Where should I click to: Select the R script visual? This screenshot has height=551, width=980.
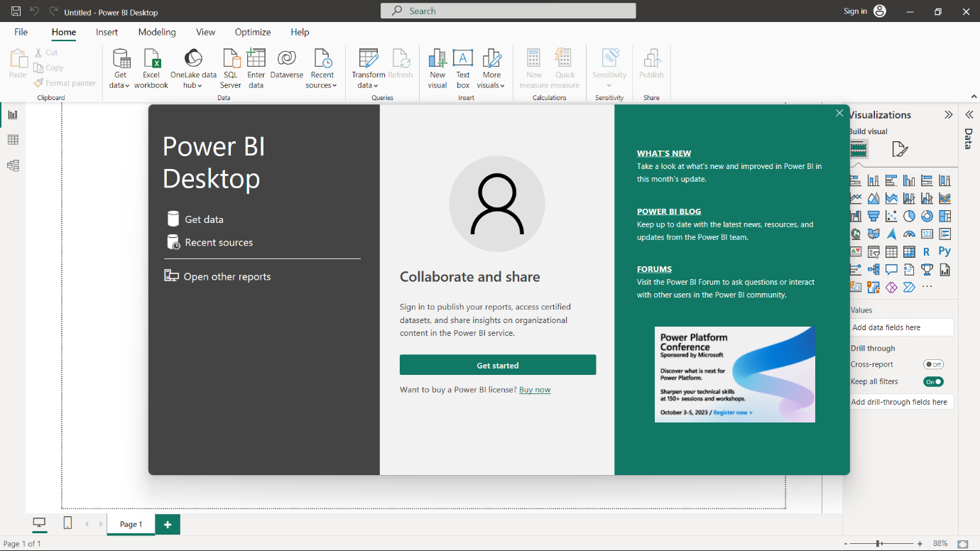tap(927, 251)
